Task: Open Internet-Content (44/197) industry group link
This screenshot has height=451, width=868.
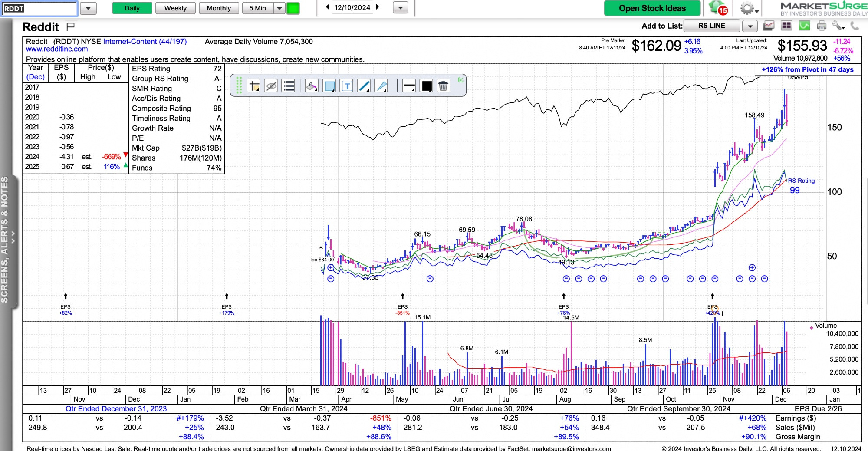Action: click(145, 41)
